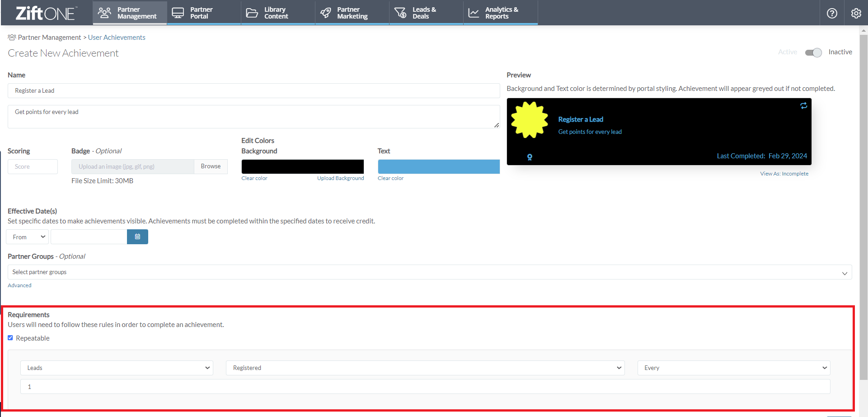
Task: Click the yellow badge in the preview
Action: (x=530, y=120)
